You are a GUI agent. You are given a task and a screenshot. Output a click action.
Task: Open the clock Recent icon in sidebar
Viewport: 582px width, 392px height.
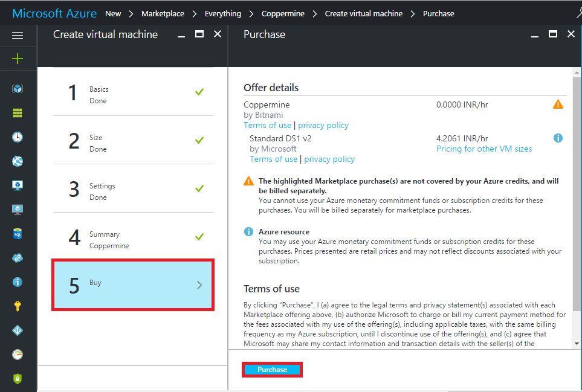tap(18, 137)
